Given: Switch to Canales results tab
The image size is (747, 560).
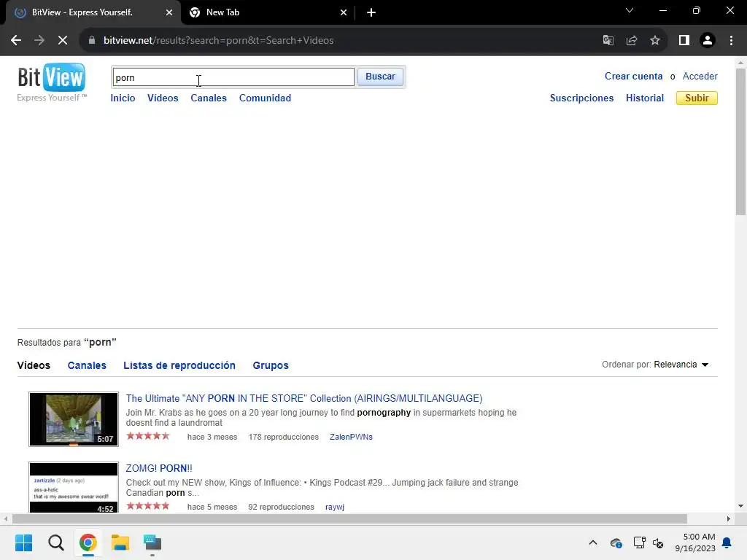Looking at the screenshot, I should tap(87, 365).
